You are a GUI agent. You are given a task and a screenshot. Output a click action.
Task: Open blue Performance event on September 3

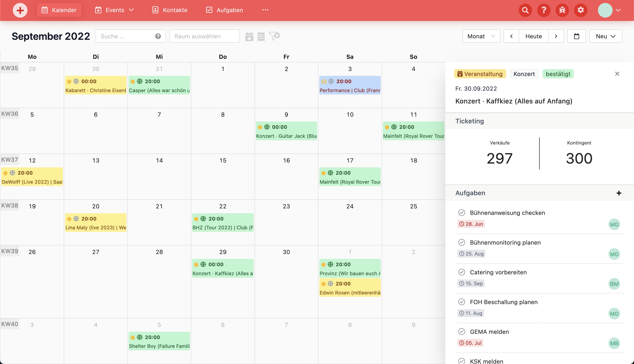point(350,85)
